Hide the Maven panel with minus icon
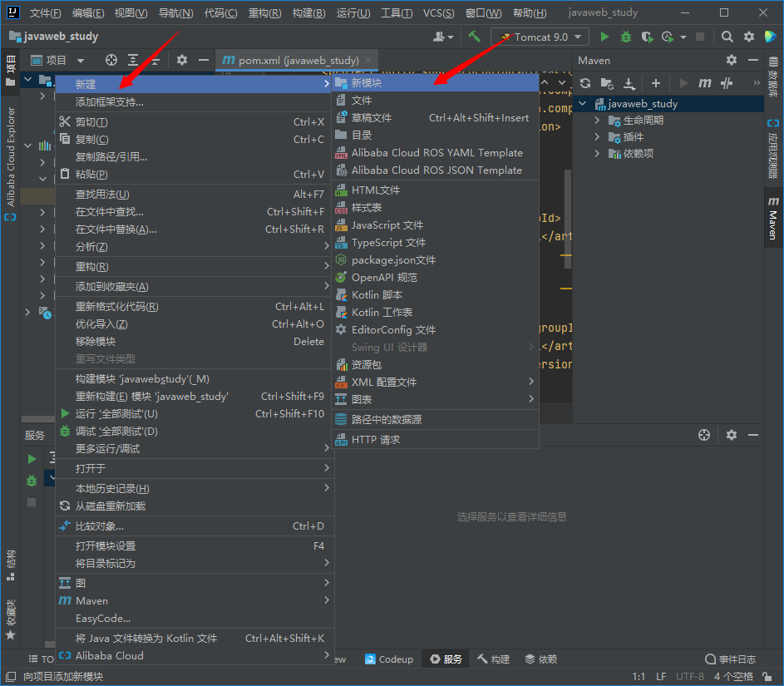The width and height of the screenshot is (784, 686). [x=753, y=60]
